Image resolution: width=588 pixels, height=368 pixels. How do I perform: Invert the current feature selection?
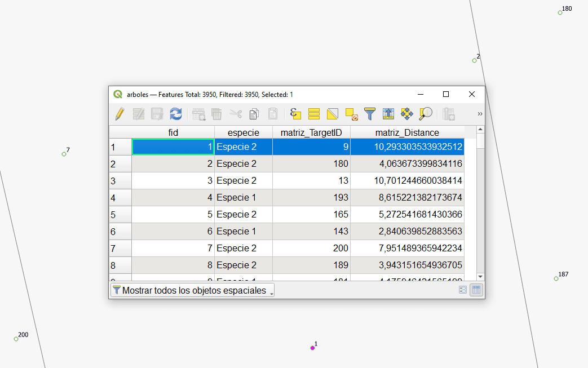tap(333, 114)
